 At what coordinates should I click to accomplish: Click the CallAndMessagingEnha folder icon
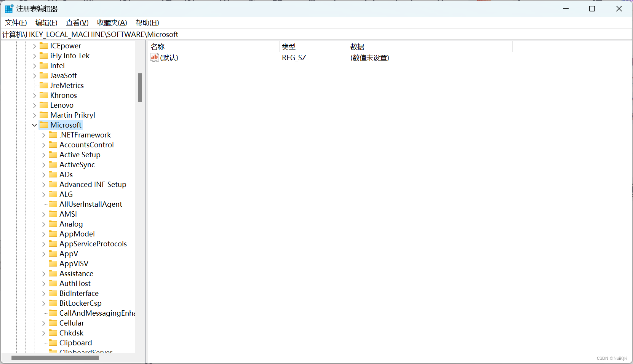(x=53, y=313)
